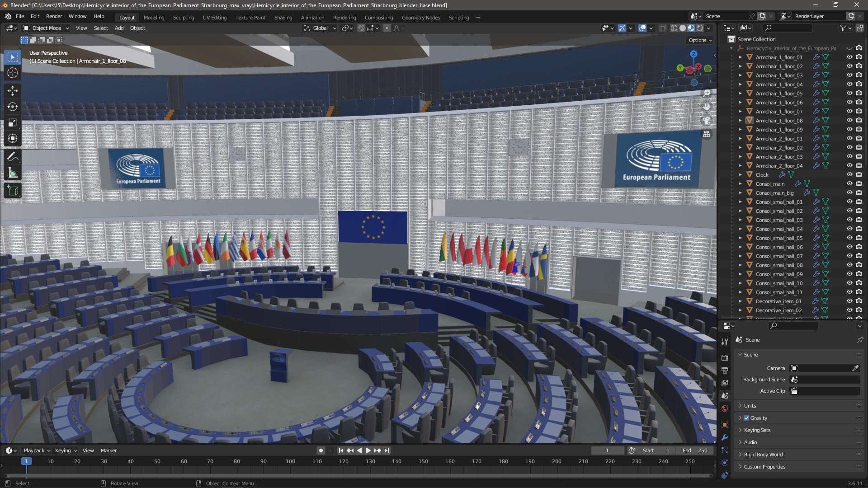The height and width of the screenshot is (488, 868).
Task: Switch to rendered viewport shading
Action: (700, 28)
